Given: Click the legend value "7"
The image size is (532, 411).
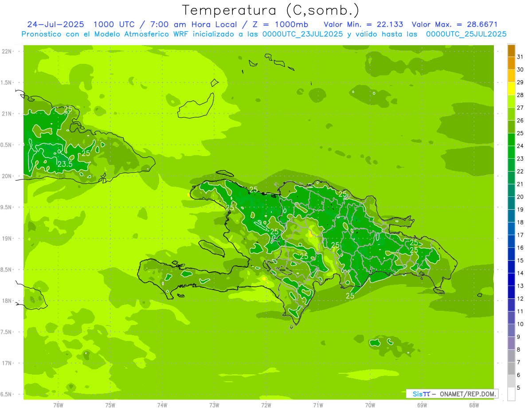Looking at the screenshot, I should (x=519, y=363).
